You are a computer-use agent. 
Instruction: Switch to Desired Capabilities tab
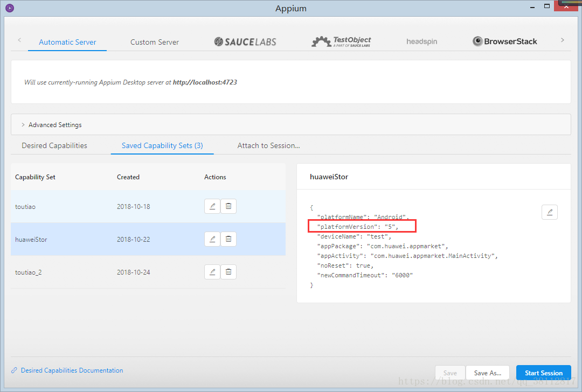pos(54,145)
